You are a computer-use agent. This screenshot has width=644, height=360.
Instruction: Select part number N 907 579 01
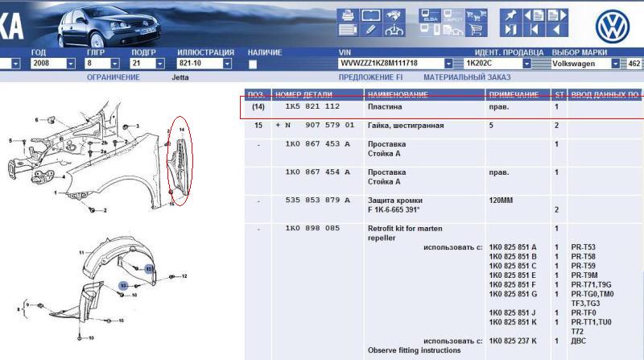(x=319, y=125)
